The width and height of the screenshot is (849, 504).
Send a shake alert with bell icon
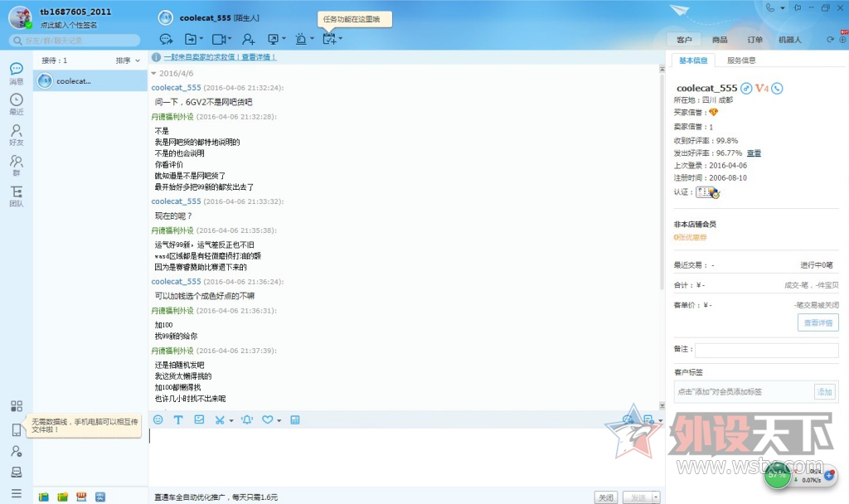point(246,420)
